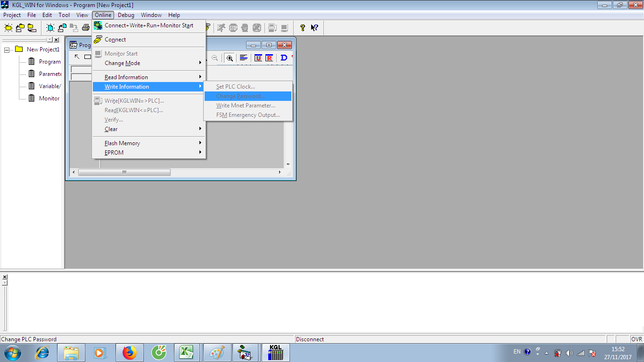Click the greyed Run mode icon
The height and width of the screenshot is (362, 644).
click(222, 28)
